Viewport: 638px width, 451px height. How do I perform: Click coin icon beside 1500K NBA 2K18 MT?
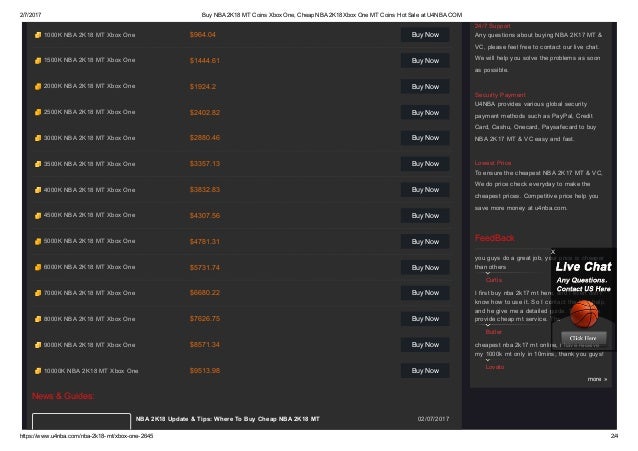point(38,61)
